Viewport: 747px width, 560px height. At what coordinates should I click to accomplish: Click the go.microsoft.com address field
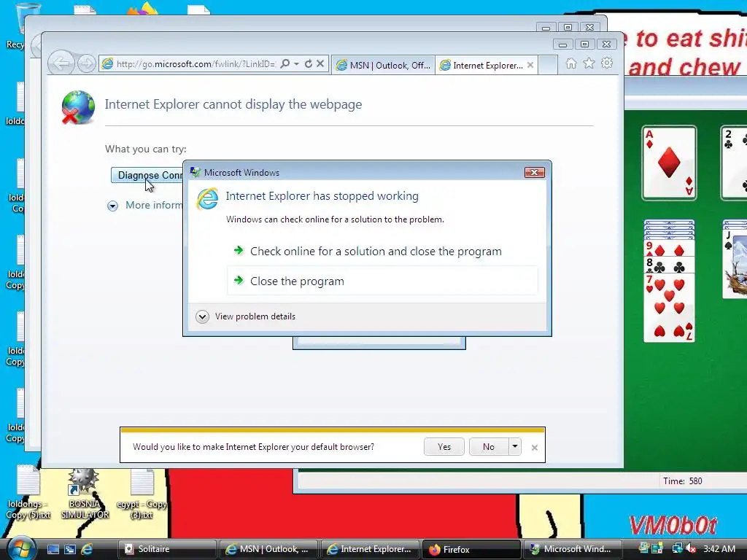coord(196,64)
